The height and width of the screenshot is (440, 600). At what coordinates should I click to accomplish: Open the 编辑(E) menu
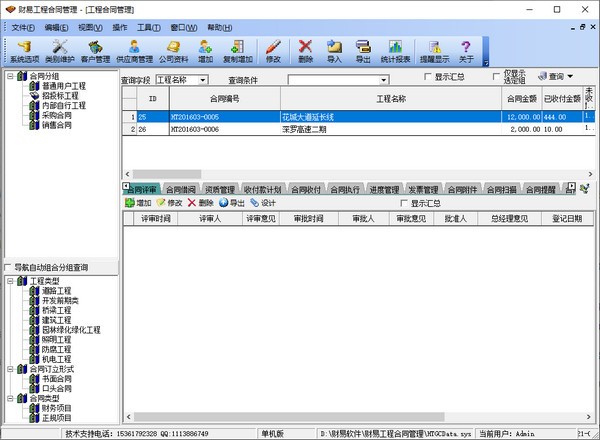click(x=56, y=28)
